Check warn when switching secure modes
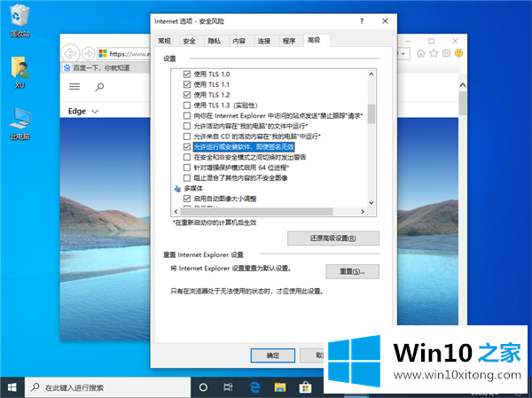532x398 pixels. (187, 157)
